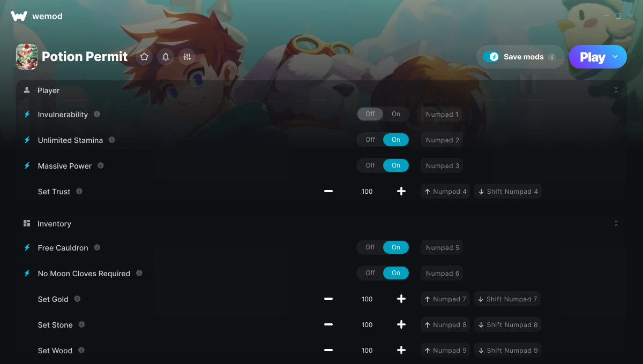View info for No Moon Cloves Required
The image size is (643, 364).
(x=139, y=273)
